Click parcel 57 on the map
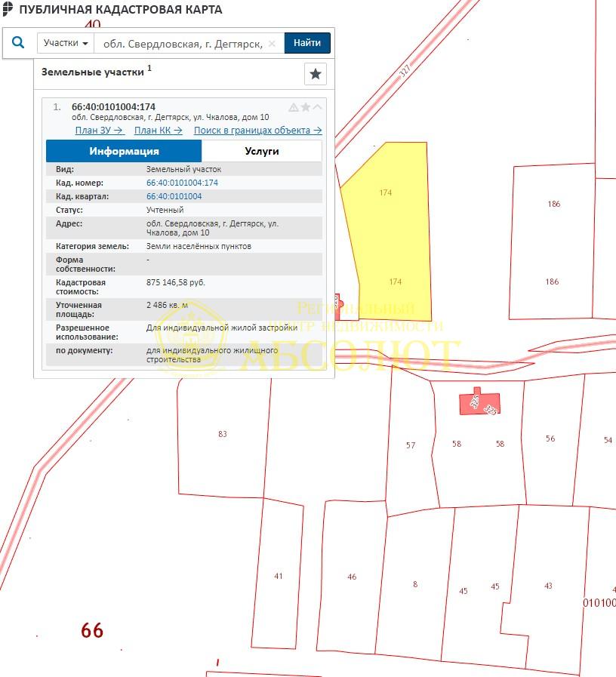 click(411, 445)
